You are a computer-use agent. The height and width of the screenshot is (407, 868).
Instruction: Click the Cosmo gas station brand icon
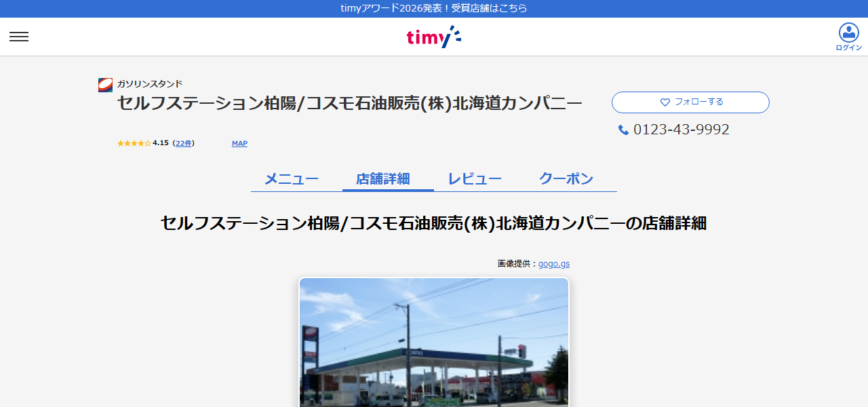pyautogui.click(x=105, y=85)
